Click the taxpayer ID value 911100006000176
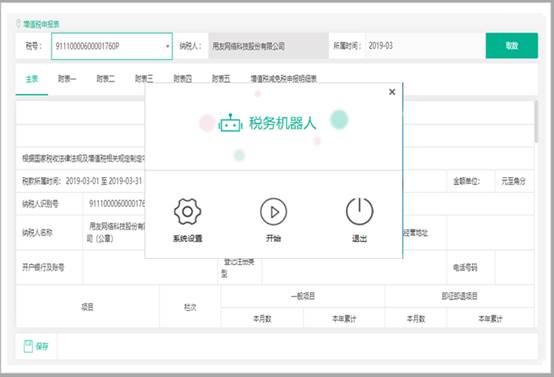554x377 pixels. tap(117, 204)
